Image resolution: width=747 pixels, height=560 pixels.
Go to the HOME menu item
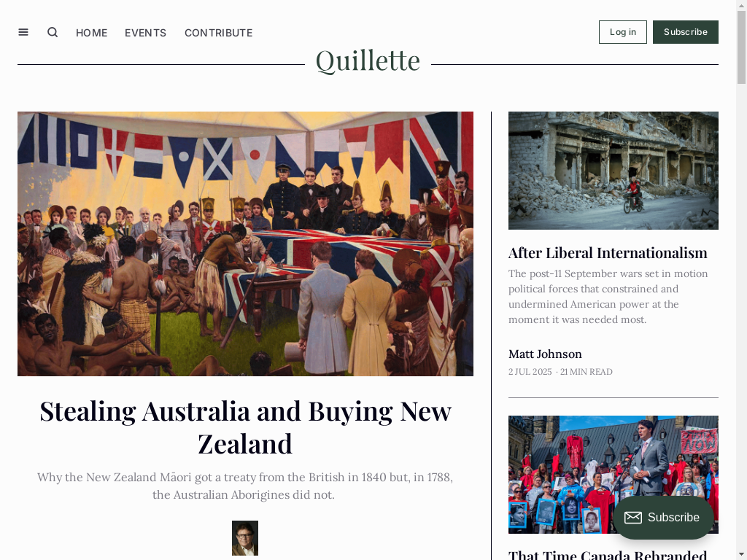click(91, 33)
